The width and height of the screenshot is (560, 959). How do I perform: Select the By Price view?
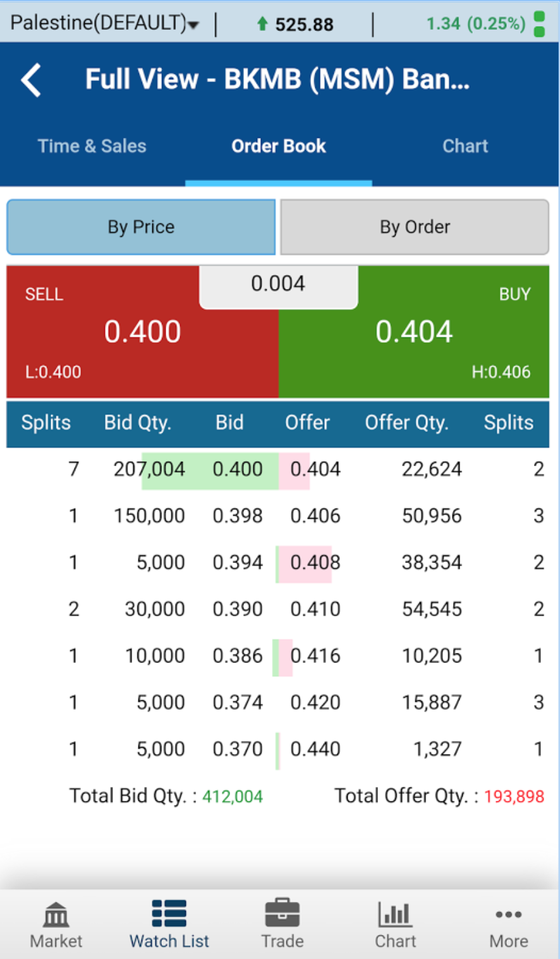pyautogui.click(x=141, y=227)
